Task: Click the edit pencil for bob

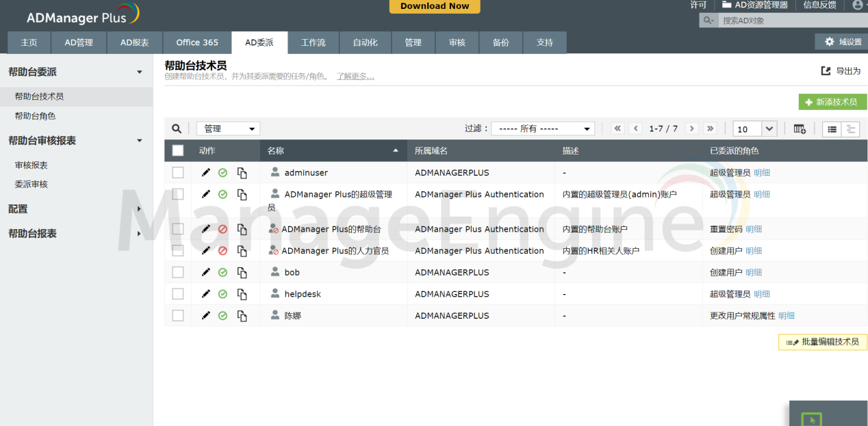Action: coord(206,272)
